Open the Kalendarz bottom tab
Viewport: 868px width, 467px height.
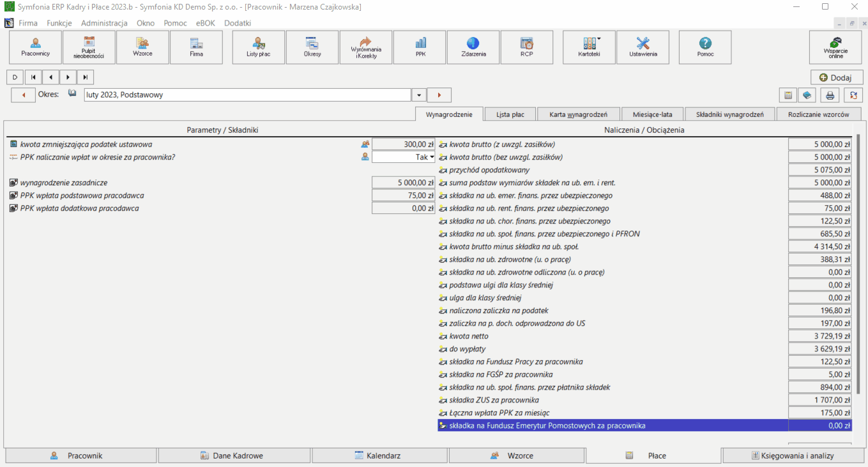point(380,456)
